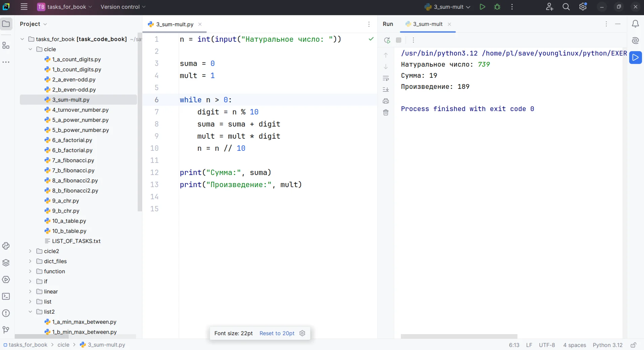Expand the cicle2 folder
Screen dimensions: 644x350
click(30, 251)
